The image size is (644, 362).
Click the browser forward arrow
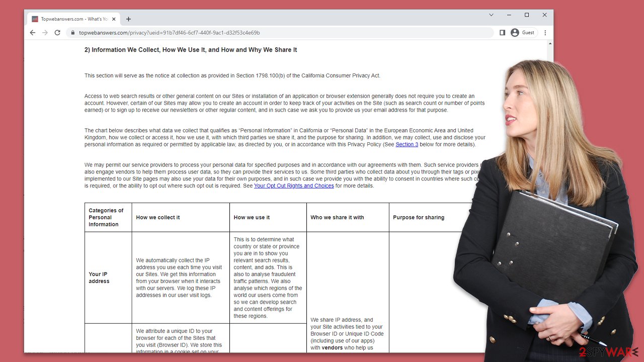(45, 33)
